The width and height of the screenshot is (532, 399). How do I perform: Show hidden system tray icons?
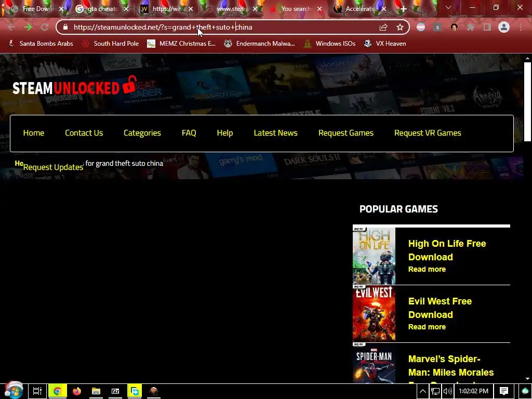pos(423,391)
